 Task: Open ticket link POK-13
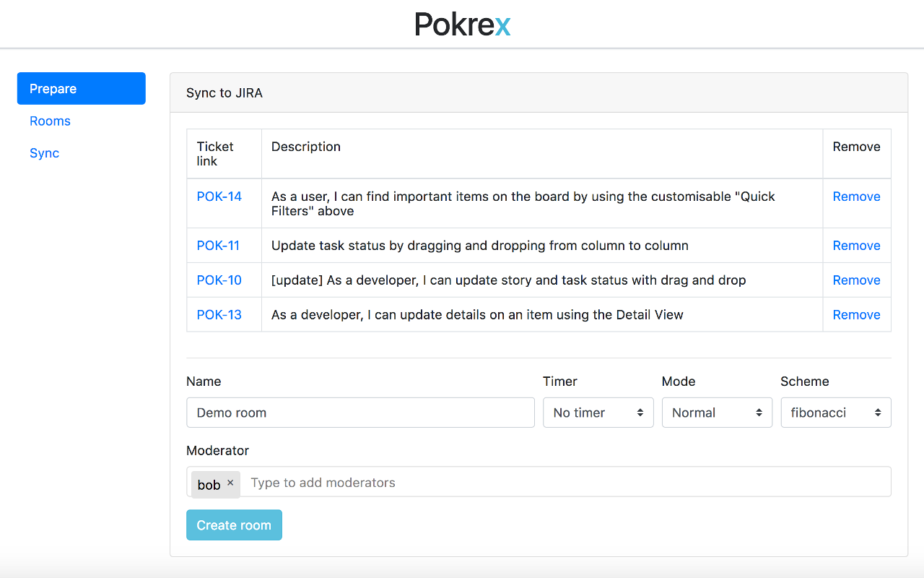(x=219, y=315)
